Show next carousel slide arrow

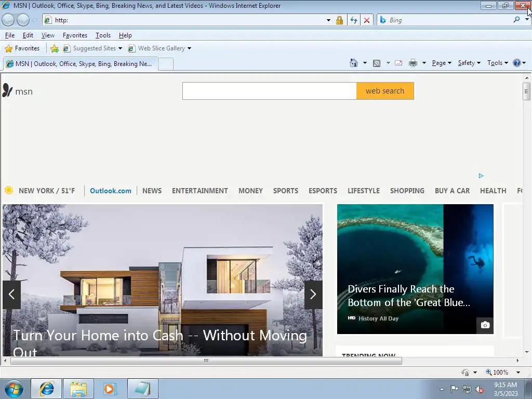tap(313, 295)
